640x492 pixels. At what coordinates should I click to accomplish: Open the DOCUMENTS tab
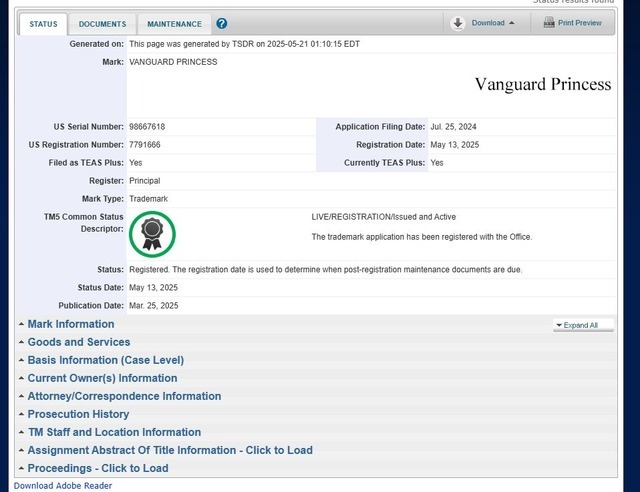[x=102, y=24]
